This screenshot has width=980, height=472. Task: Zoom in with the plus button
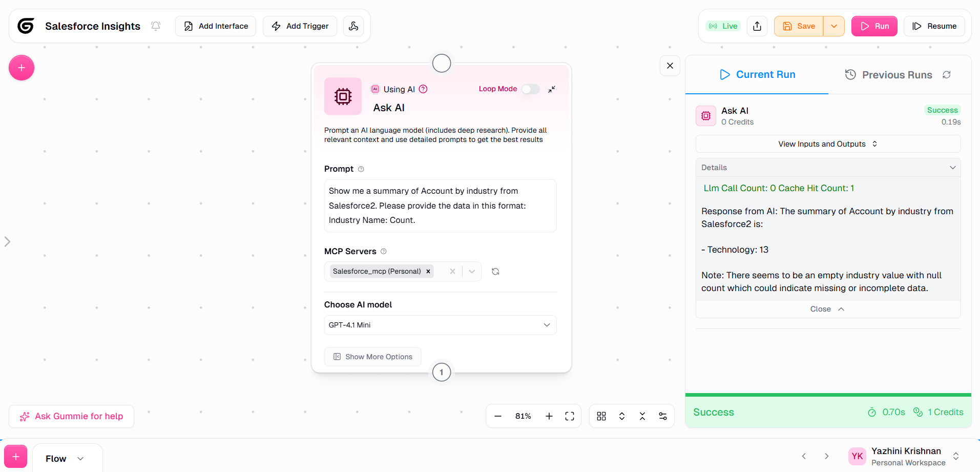tap(549, 416)
